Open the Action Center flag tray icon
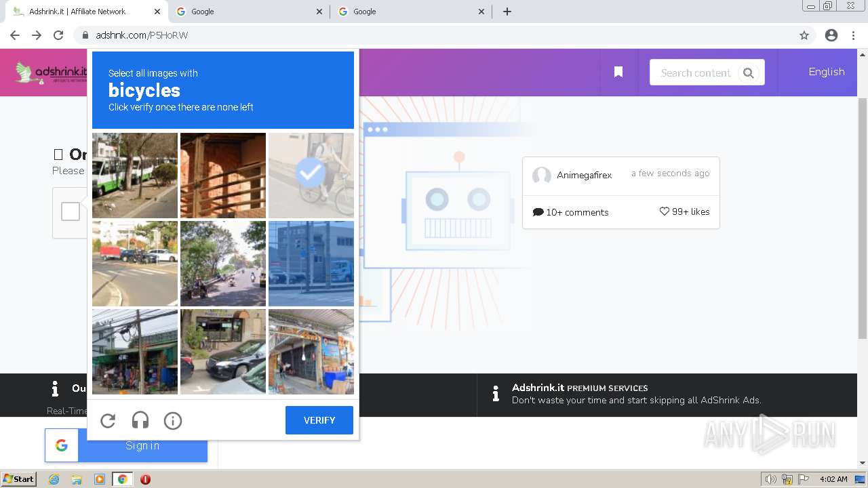 click(804, 479)
